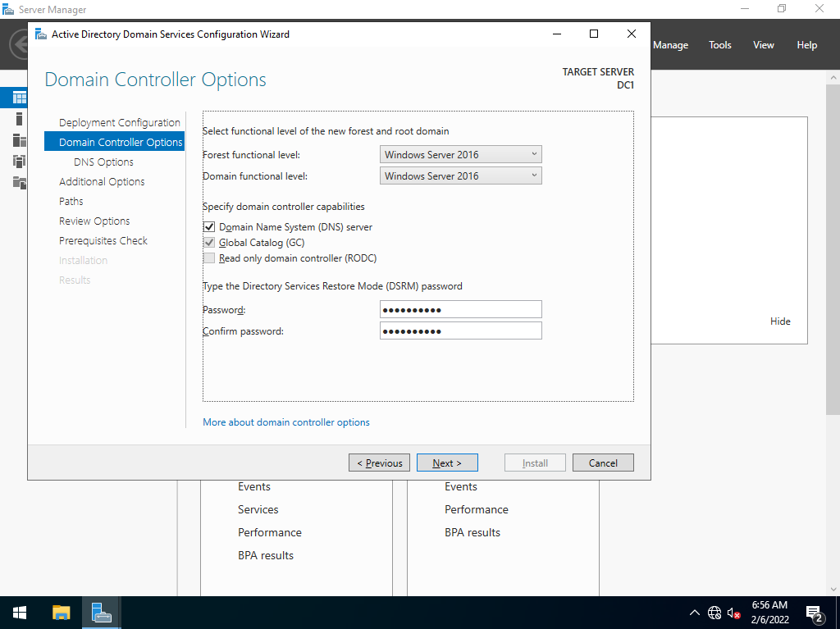Viewport: 840px width, 629px height.
Task: Click Hide in the Server Manager welcome tile
Action: (x=780, y=321)
